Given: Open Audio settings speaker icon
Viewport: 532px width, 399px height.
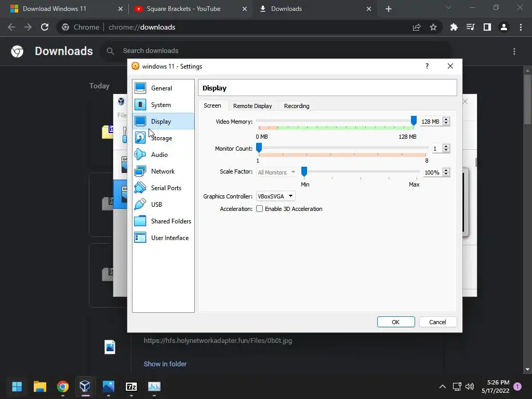Looking at the screenshot, I should tap(140, 154).
